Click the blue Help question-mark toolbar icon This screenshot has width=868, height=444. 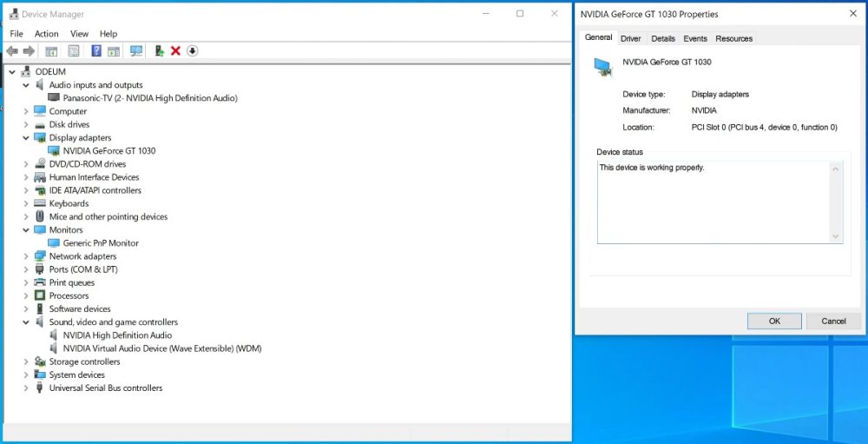pos(96,51)
